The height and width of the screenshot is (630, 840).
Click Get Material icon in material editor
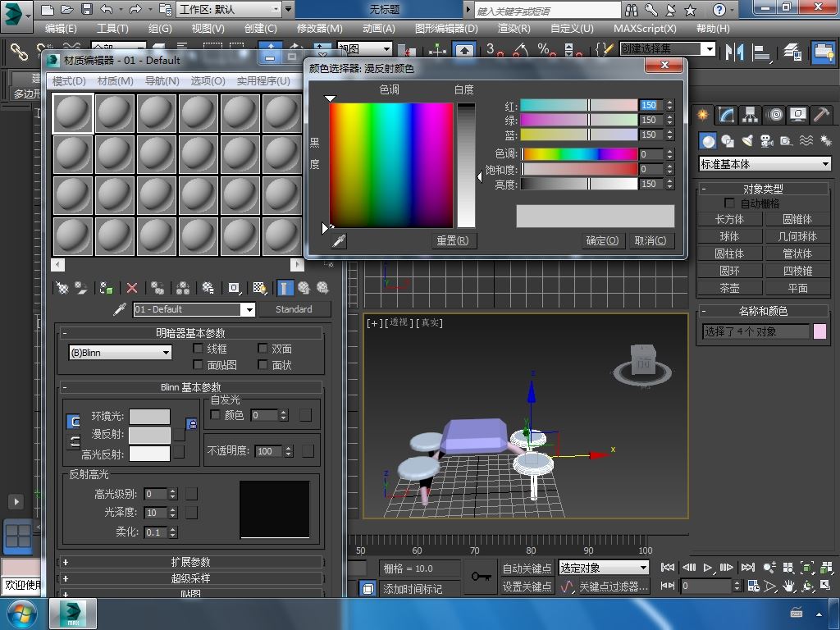pyautogui.click(x=62, y=288)
